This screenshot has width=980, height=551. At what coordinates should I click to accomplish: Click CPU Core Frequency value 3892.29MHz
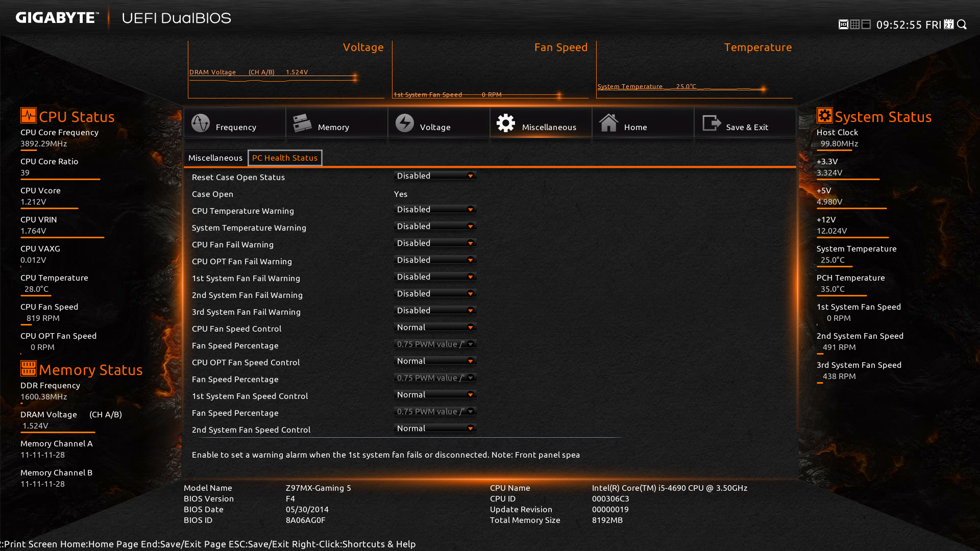[x=44, y=143]
